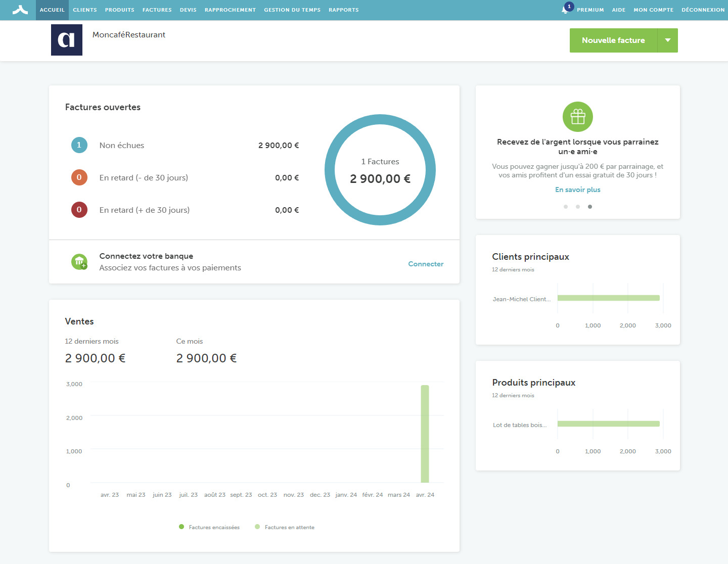Click En retard (+ de 30 jours) label
The image size is (728, 564).
point(145,210)
